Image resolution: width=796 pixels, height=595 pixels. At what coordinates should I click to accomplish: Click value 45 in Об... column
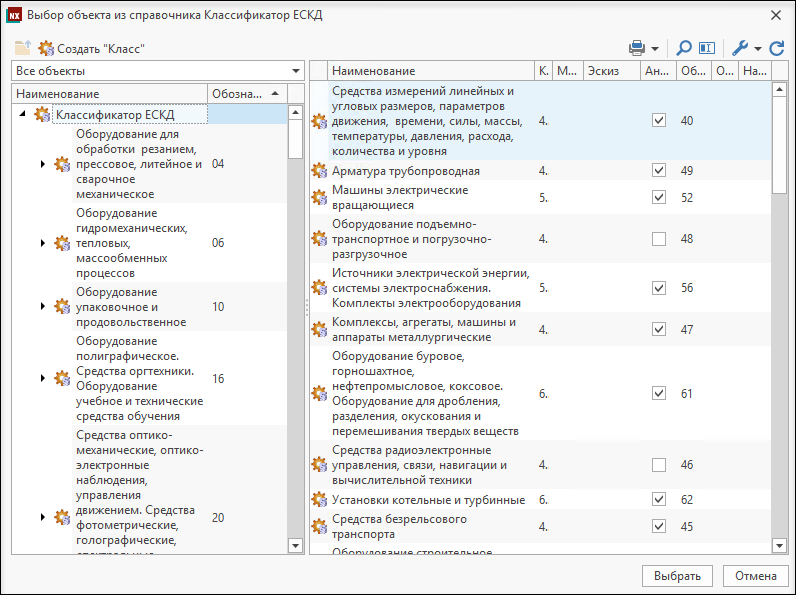point(687,526)
